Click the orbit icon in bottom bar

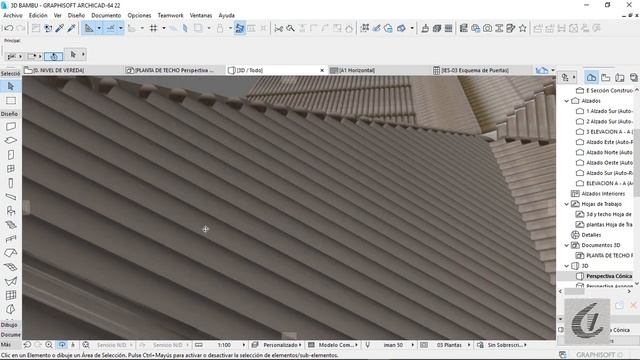tap(62, 345)
